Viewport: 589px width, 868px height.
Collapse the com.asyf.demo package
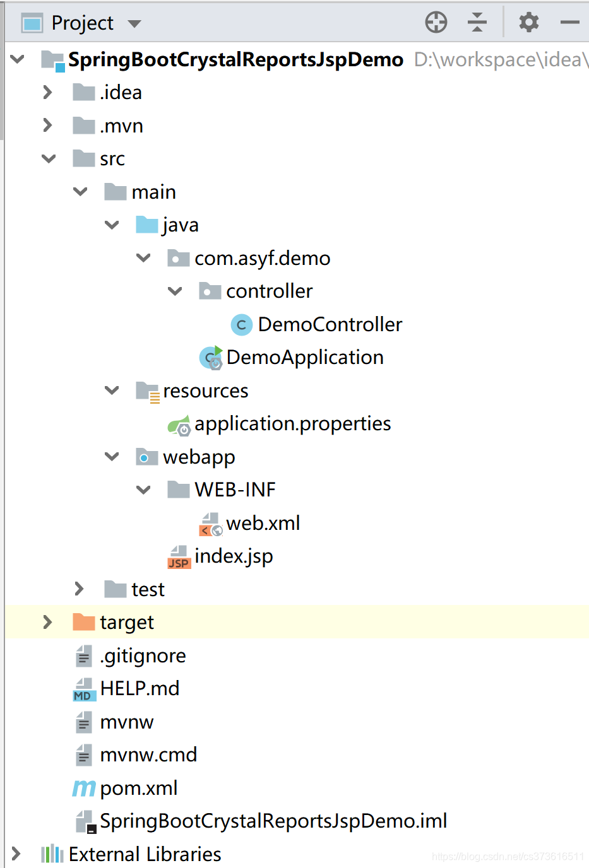(143, 258)
